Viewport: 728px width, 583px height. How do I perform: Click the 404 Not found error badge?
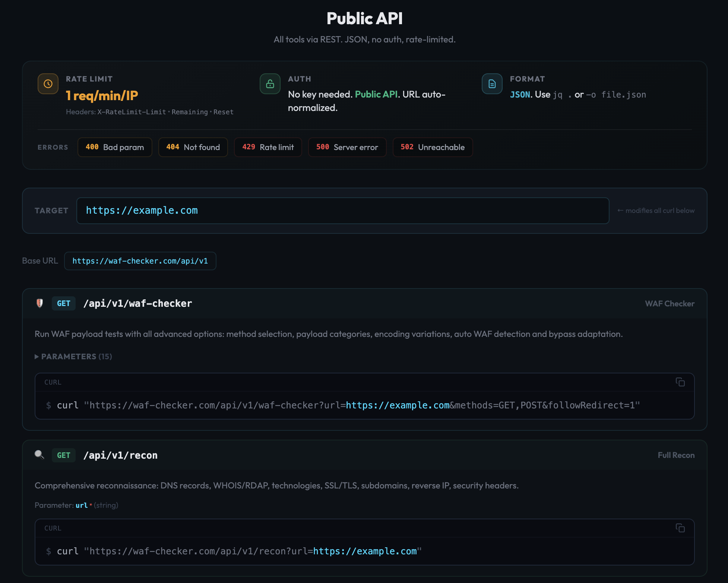point(193,147)
